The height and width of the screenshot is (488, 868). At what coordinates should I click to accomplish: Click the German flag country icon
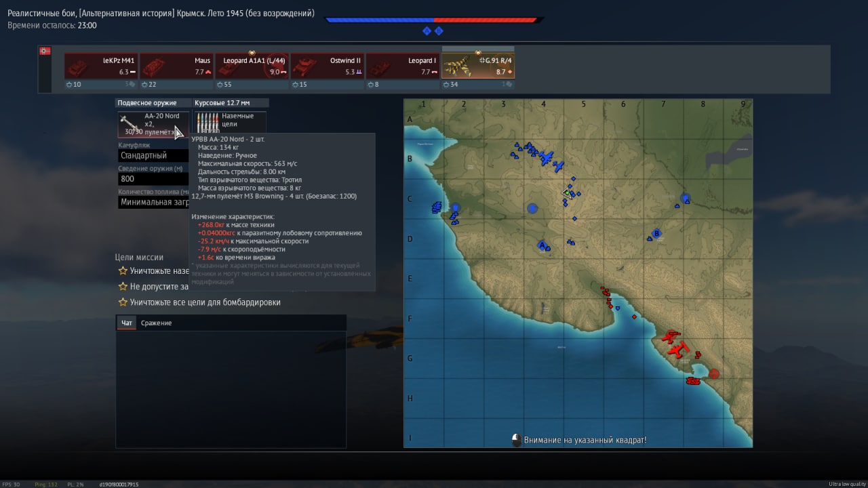point(45,51)
